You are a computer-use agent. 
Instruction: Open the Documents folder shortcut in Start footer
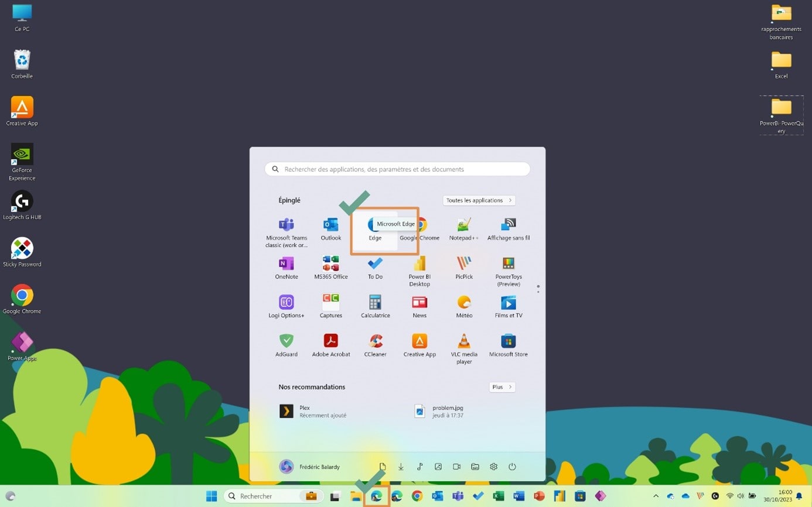(383, 467)
